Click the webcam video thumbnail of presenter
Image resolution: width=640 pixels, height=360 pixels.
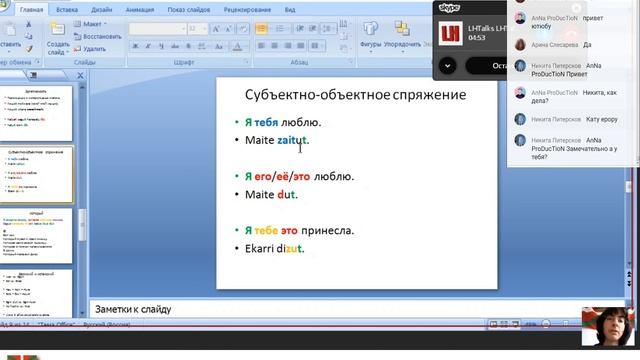click(x=608, y=327)
